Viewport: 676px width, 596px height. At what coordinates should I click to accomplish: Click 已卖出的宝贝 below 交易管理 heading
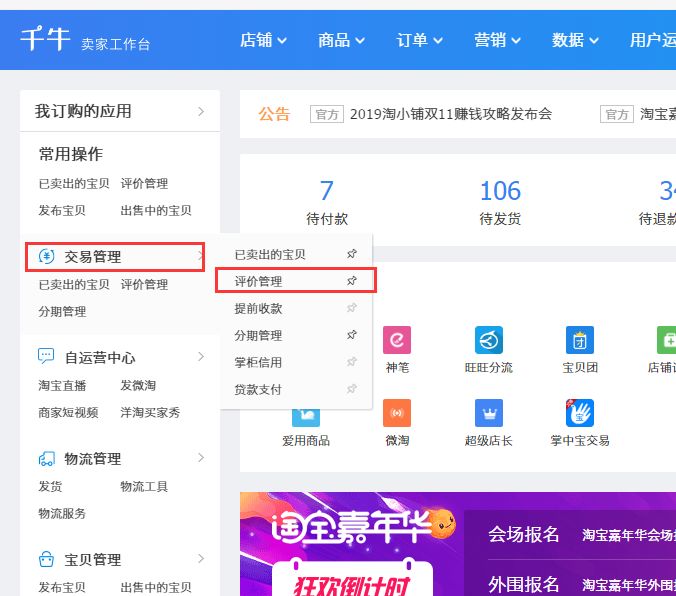74,285
